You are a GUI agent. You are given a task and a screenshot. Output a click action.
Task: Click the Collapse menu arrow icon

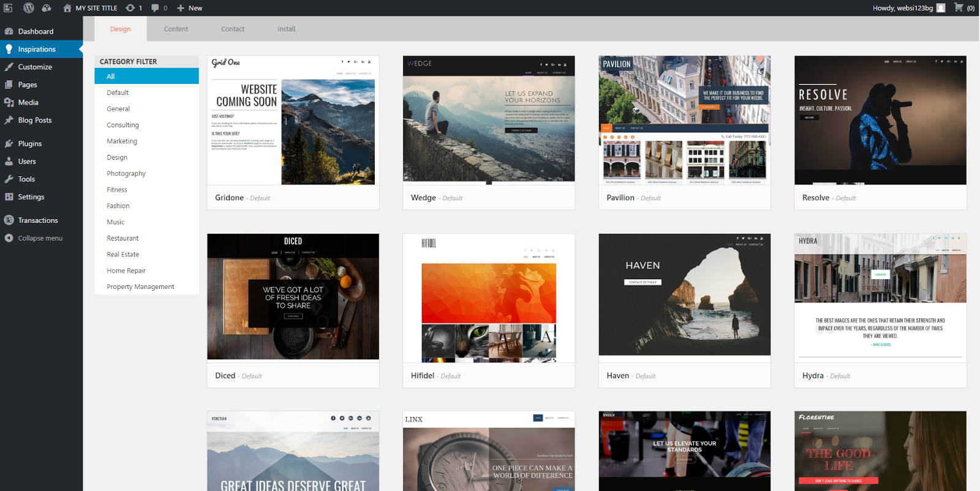(9, 238)
